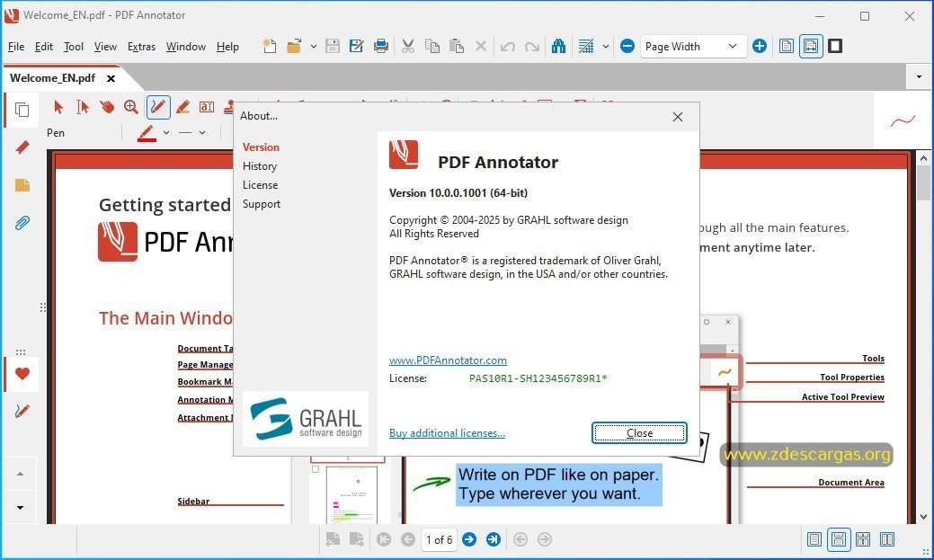Open the Tool menu
The height and width of the screenshot is (560, 934).
tap(74, 47)
